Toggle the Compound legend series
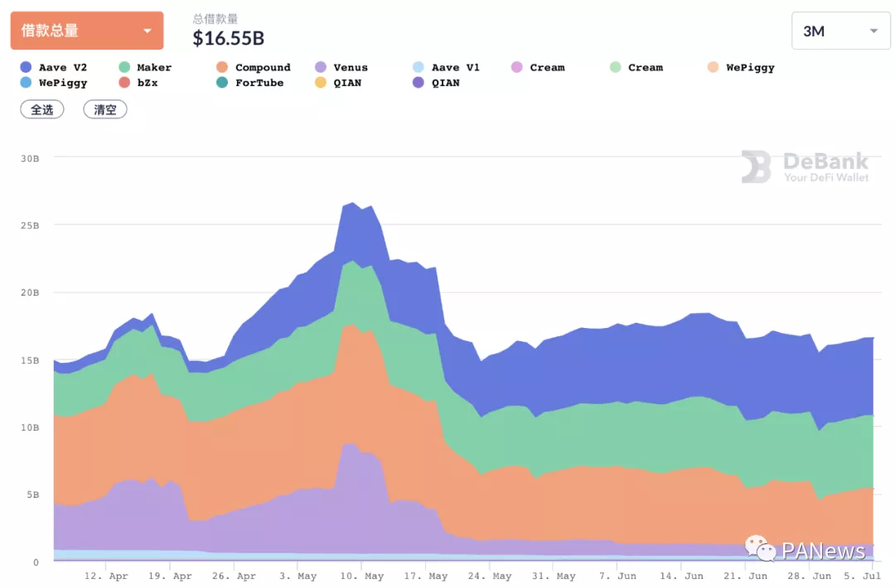Viewport: 895px width, 588px height. (x=253, y=67)
